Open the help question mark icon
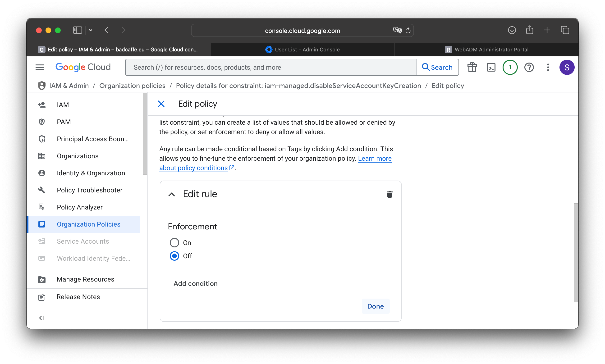 point(529,67)
